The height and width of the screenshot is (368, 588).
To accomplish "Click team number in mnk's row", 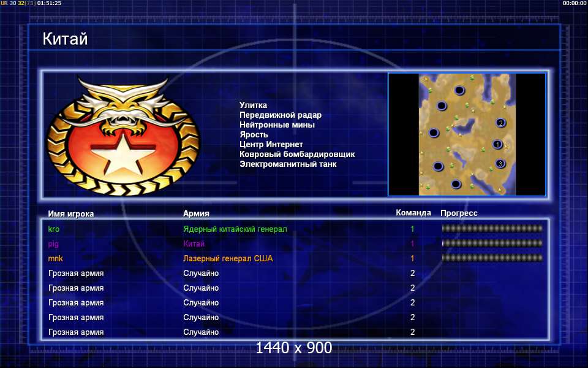I will 412,258.
